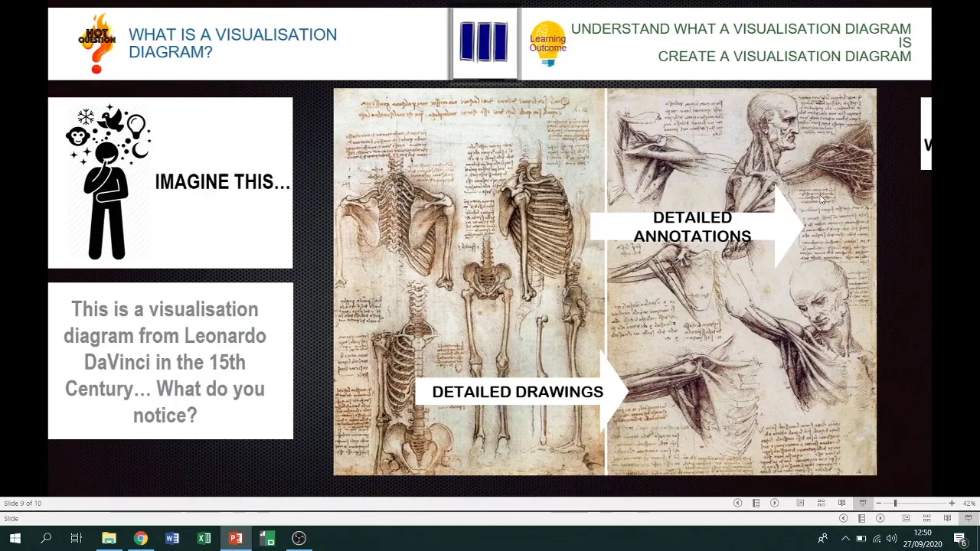The width and height of the screenshot is (980, 551).
Task: Open Slide Sorter view in the 42% zoom status bar
Action: coord(821,503)
